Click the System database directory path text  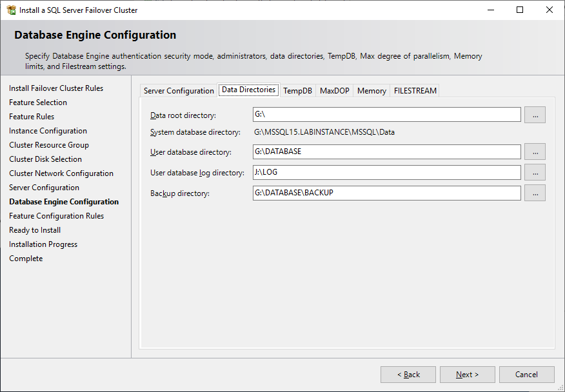(x=324, y=132)
